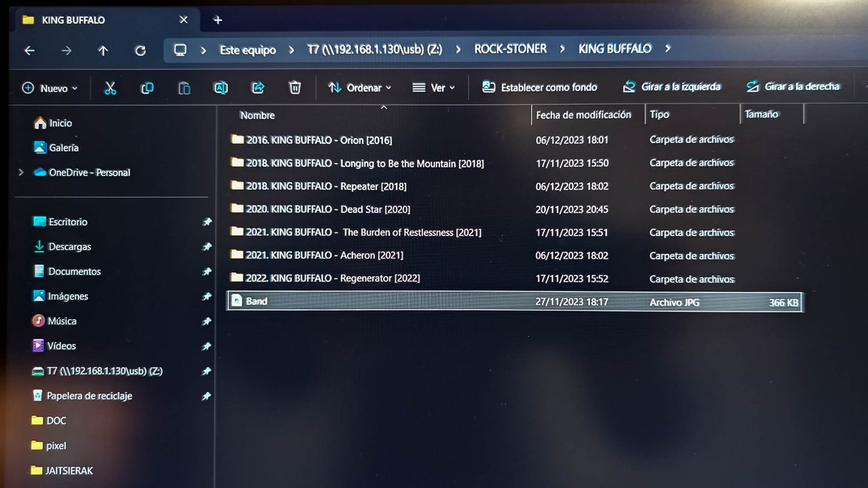Select the Acheron [2021] folder
The width and height of the screenshot is (868, 488).
click(317, 255)
